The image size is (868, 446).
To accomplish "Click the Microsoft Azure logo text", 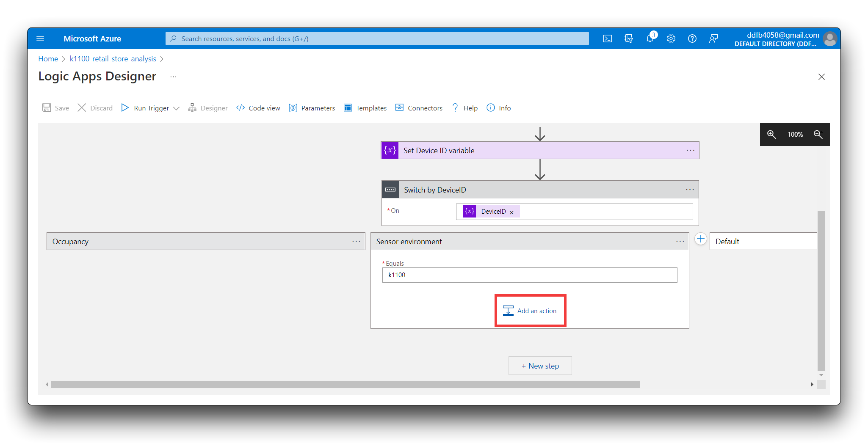I will coord(92,39).
